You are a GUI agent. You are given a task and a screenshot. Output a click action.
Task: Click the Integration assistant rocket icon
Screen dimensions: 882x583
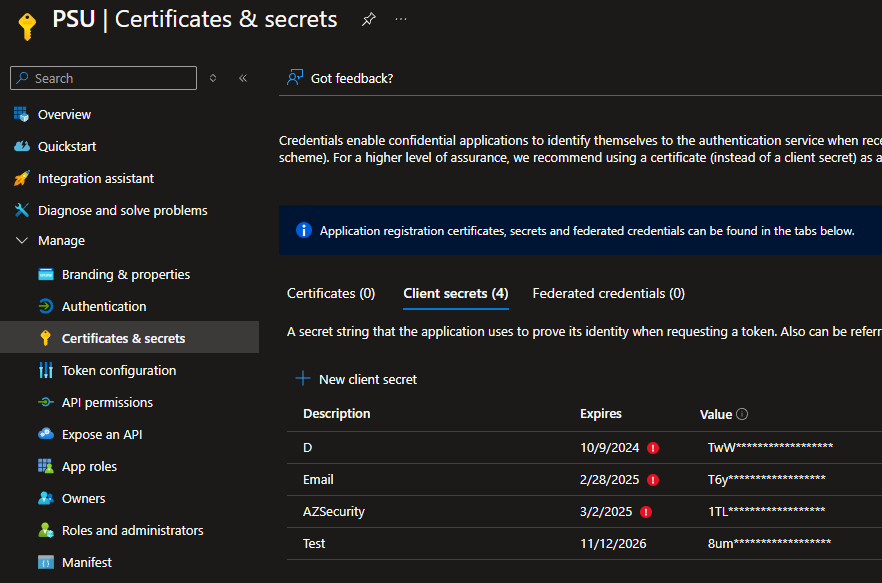click(21, 178)
